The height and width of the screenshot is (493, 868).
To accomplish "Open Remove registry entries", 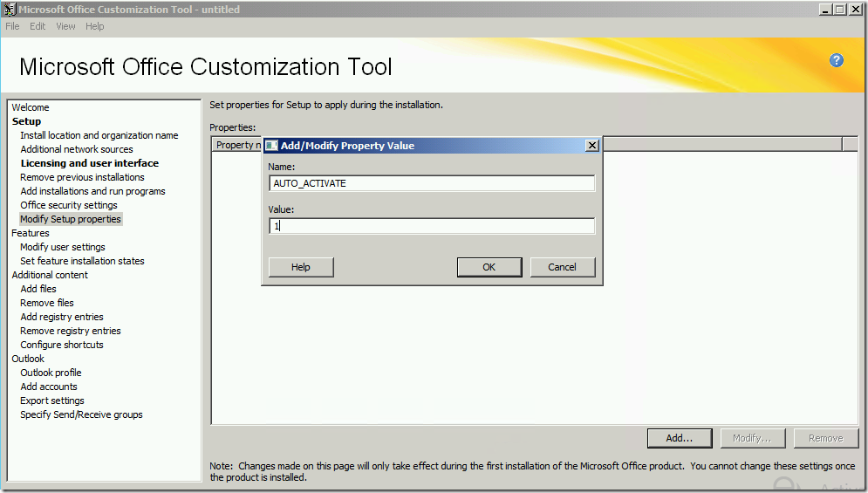I will pos(71,331).
